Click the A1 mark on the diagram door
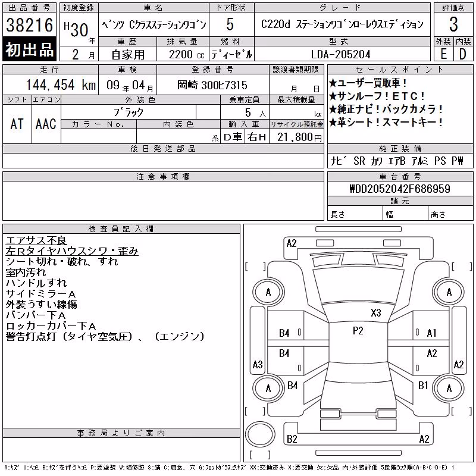This screenshot has width=476, height=476. click(x=431, y=333)
